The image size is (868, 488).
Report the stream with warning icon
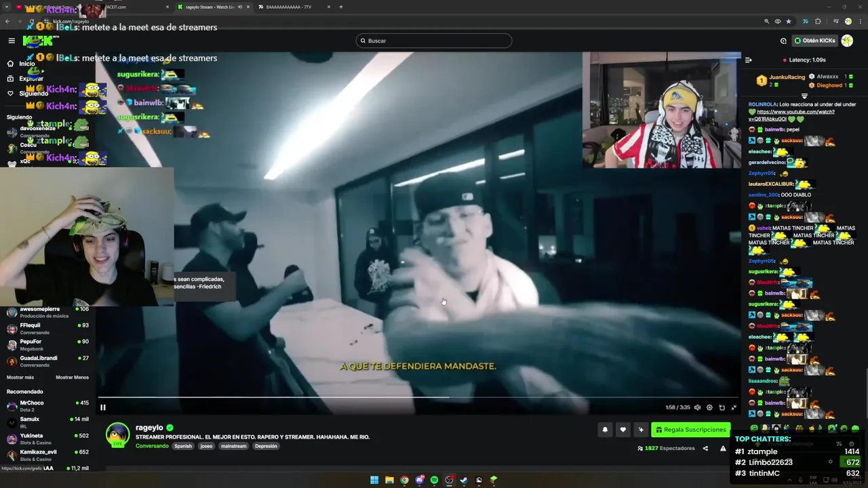(x=723, y=448)
